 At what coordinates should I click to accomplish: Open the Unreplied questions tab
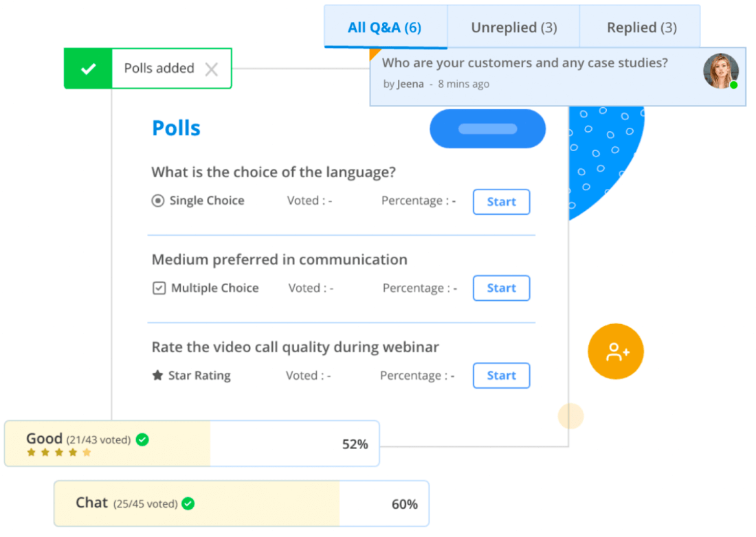[x=513, y=27]
